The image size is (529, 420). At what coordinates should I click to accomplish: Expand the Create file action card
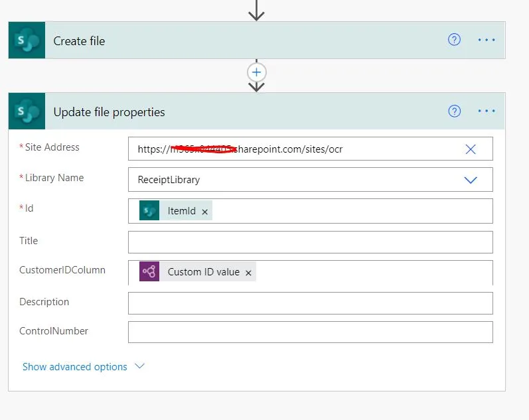coord(256,40)
